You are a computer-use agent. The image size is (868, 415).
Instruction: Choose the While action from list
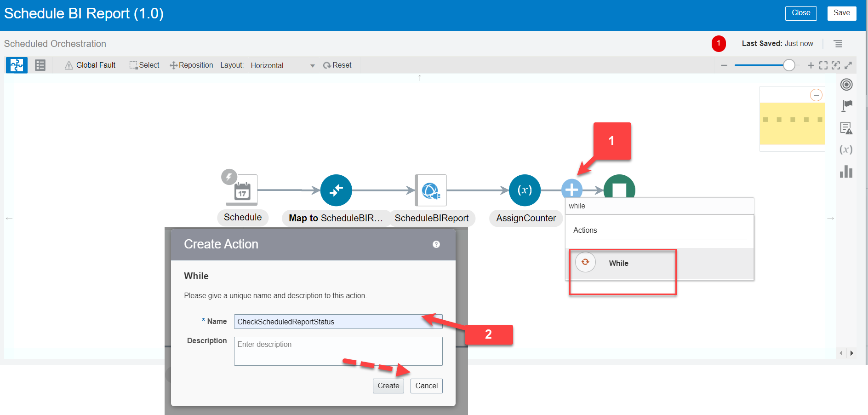click(x=618, y=263)
